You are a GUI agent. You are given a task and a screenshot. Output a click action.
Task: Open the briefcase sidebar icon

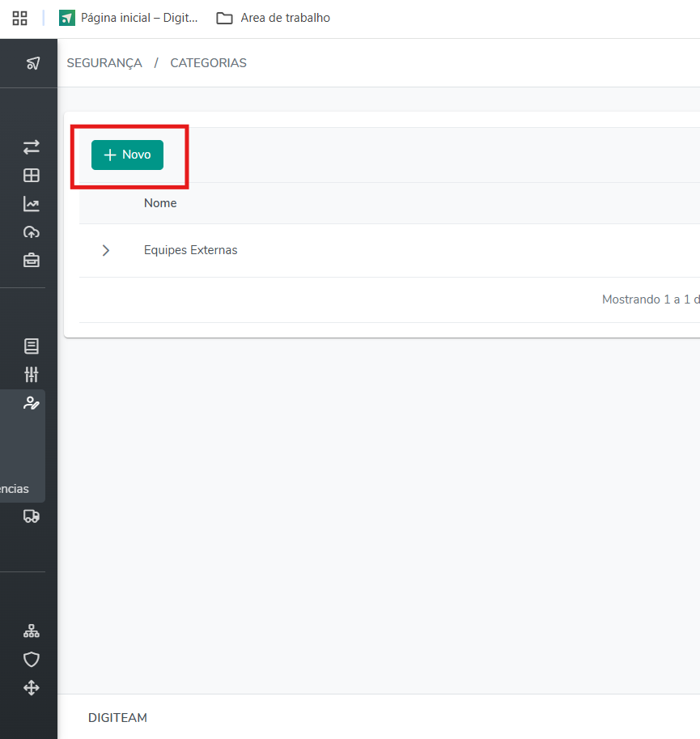32,261
